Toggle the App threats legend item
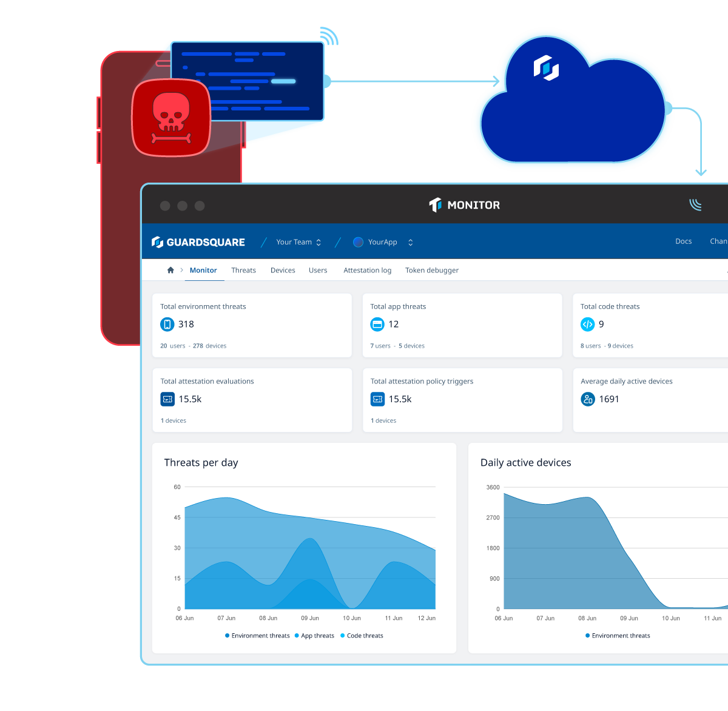The width and height of the screenshot is (728, 711). (x=314, y=636)
